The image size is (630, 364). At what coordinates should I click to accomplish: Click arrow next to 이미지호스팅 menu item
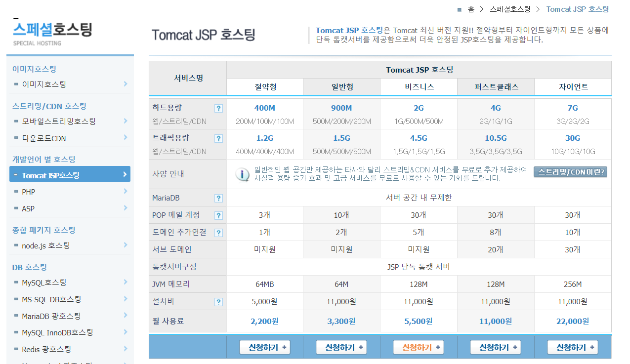pos(126,84)
